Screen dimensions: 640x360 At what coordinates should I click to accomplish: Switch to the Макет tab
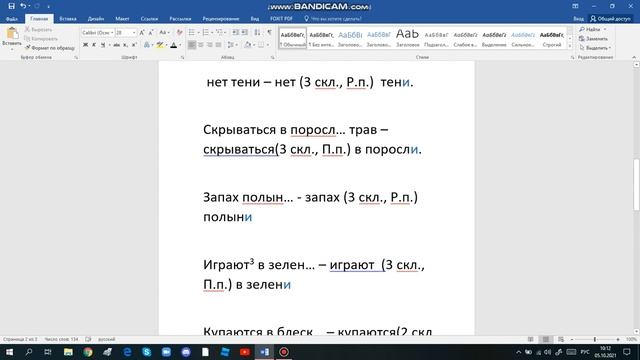tap(122, 19)
